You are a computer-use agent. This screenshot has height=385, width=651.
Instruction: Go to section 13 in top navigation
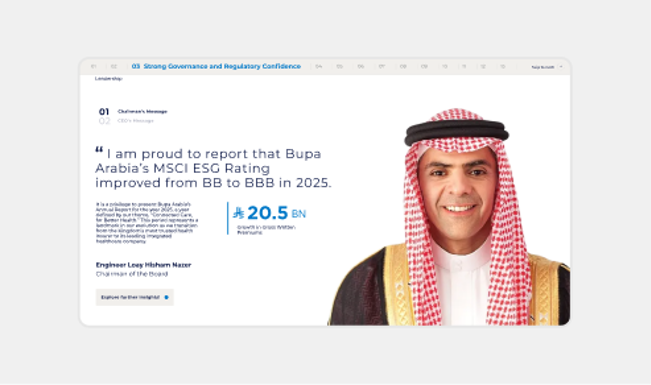(x=502, y=66)
